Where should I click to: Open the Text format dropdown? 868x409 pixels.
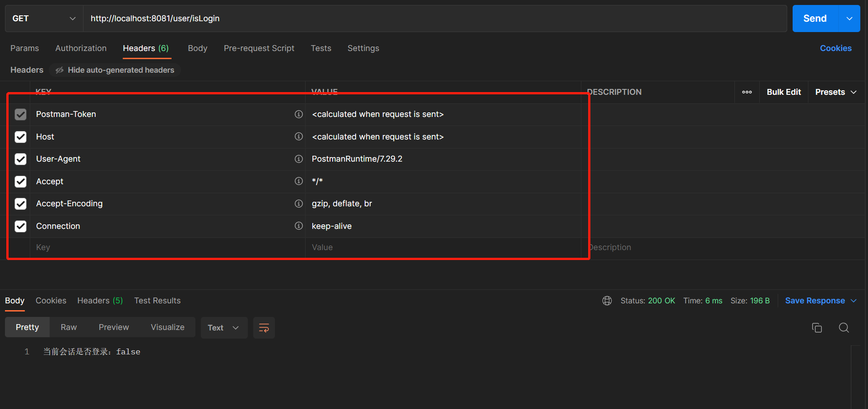click(x=224, y=328)
